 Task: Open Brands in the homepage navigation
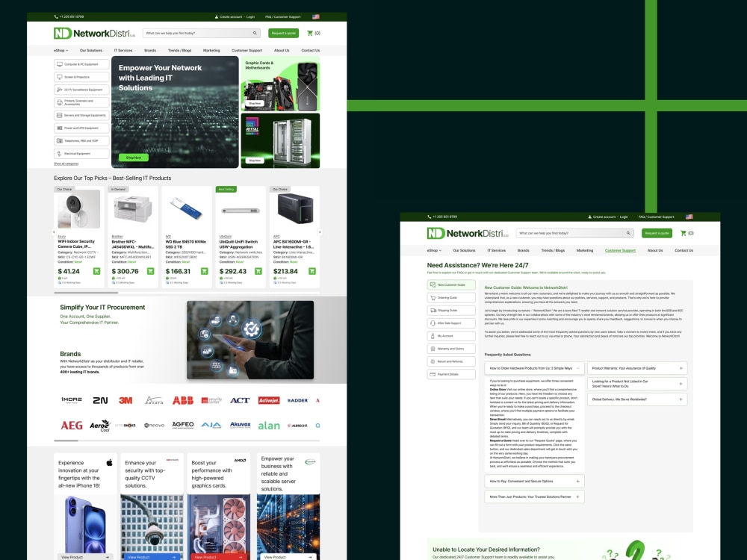(150, 50)
